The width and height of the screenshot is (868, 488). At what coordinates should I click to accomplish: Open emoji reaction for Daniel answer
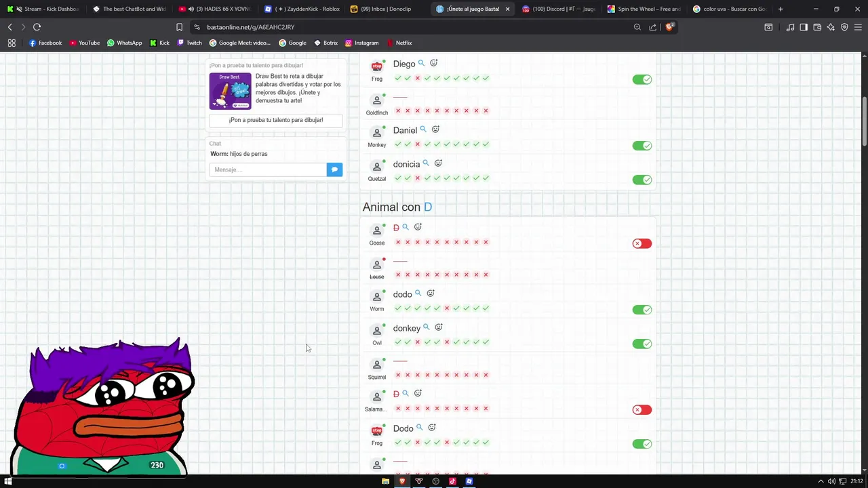coord(436,129)
